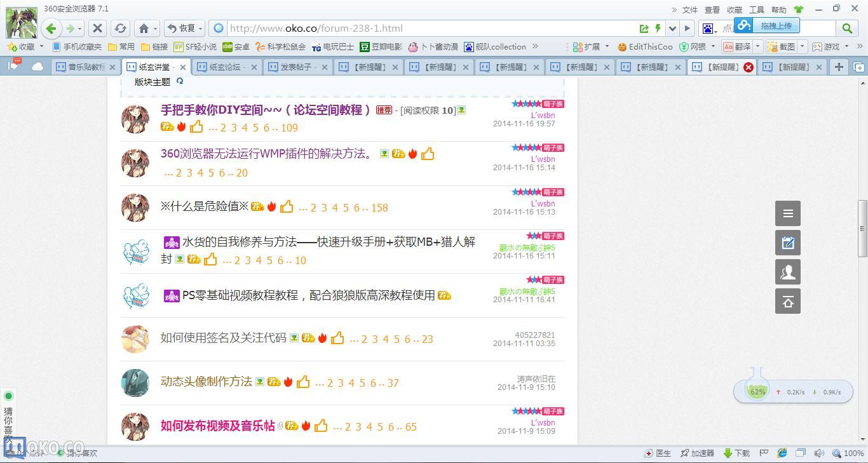The image size is (868, 463).
Task: Open page 158 of 什么是危险值 thread
Action: (379, 208)
